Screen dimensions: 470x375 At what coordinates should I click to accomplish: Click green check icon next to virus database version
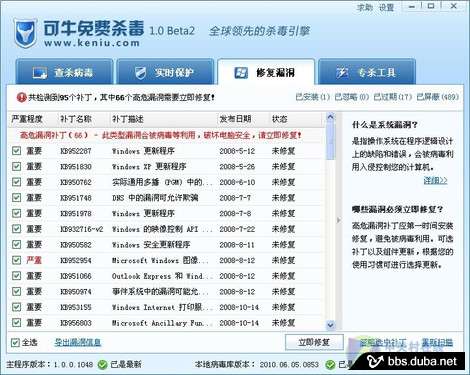pyautogui.click(x=330, y=365)
